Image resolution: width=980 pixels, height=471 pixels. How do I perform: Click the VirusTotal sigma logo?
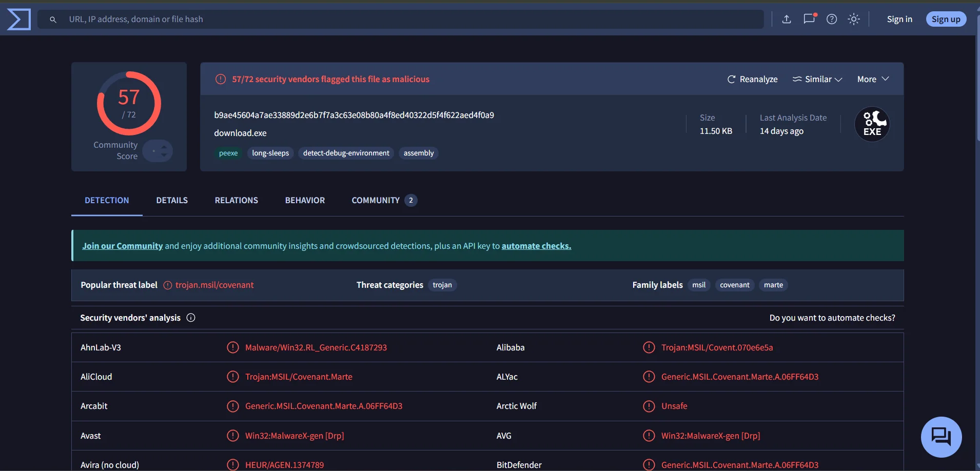click(x=19, y=19)
